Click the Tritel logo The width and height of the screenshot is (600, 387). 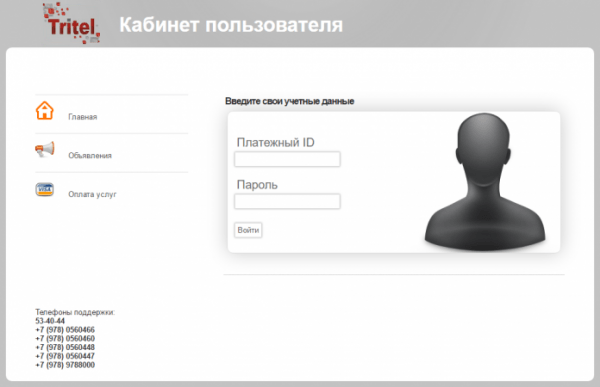(x=71, y=23)
